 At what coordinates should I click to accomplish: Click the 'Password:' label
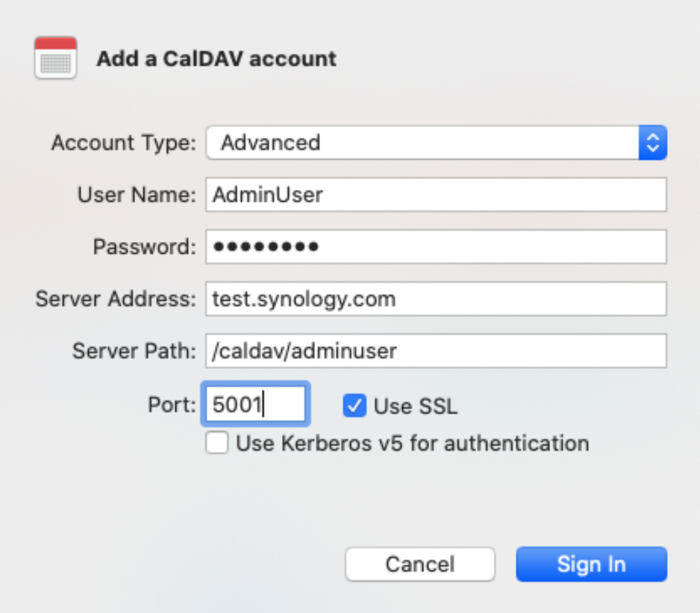[145, 246]
